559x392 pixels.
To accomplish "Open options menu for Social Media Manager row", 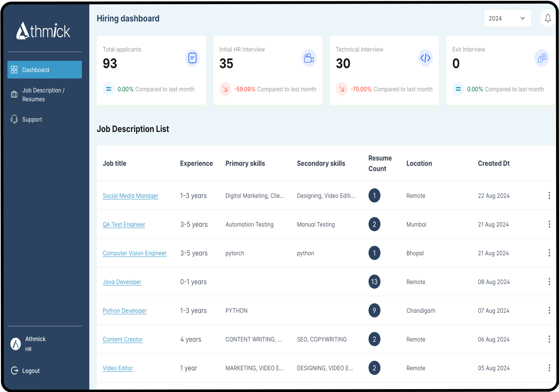I will tap(549, 195).
